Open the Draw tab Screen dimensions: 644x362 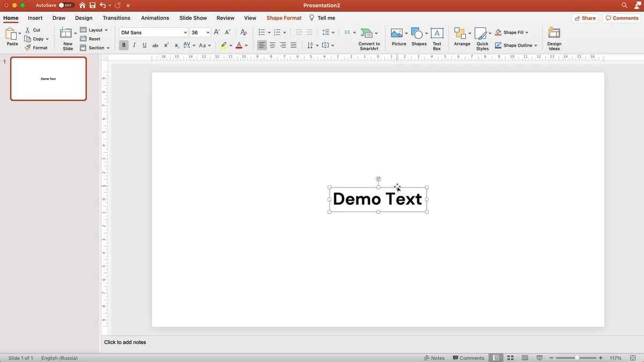click(x=59, y=18)
